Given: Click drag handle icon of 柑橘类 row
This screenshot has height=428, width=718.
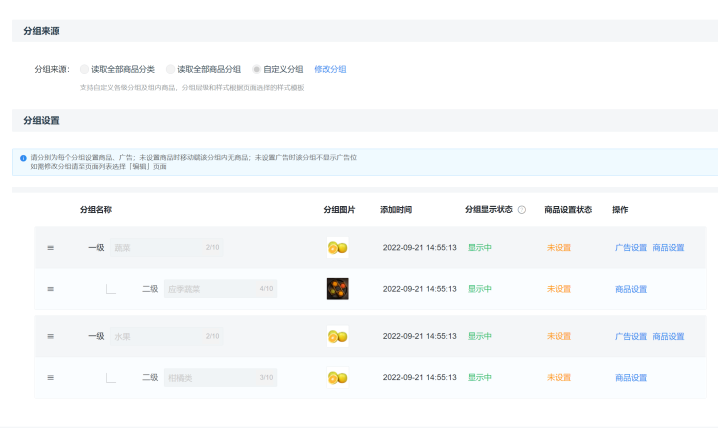Looking at the screenshot, I should (51, 378).
